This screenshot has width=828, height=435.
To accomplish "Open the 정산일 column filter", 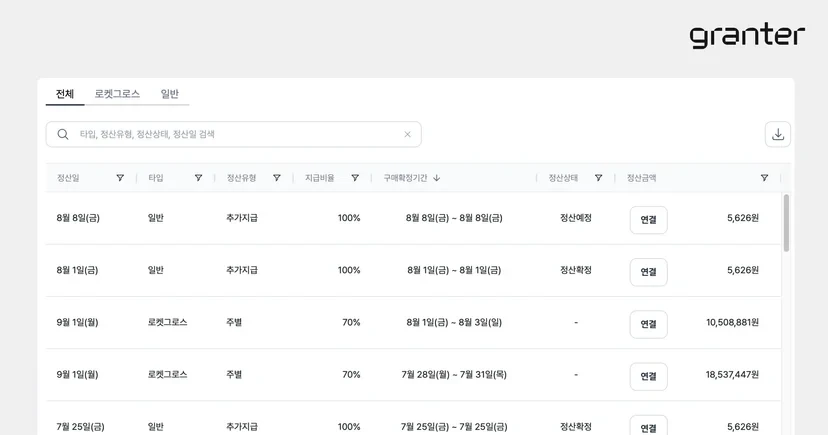I will (x=120, y=178).
